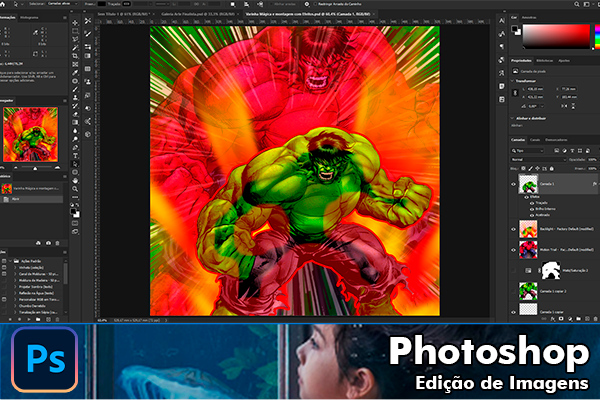The width and height of the screenshot is (600, 400).
Task: Click the link width and height button
Action: tap(515, 93)
